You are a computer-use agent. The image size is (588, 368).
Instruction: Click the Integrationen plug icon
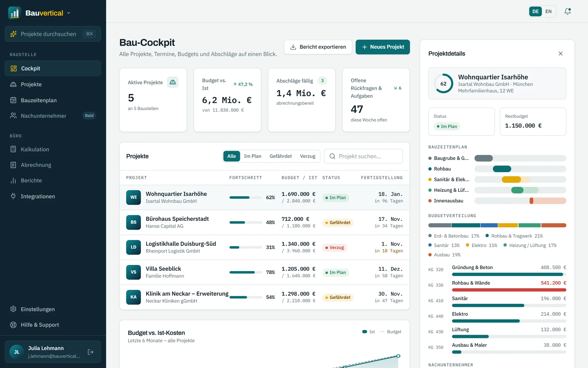13,196
